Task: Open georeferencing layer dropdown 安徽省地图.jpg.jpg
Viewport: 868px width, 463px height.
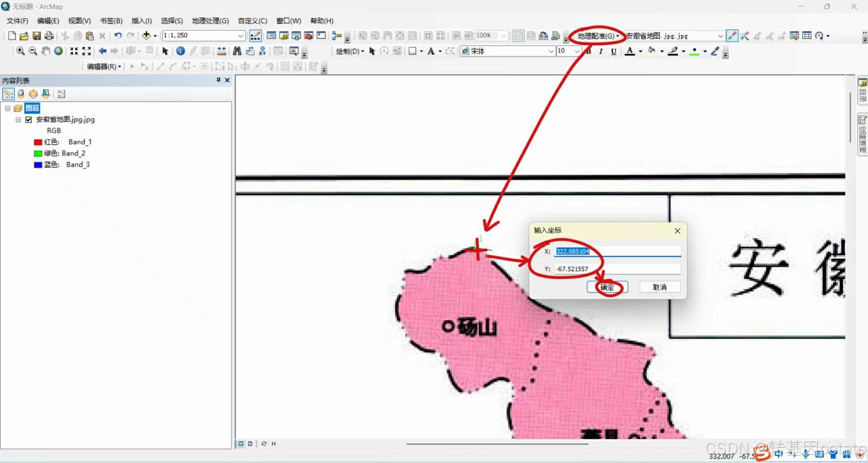Action: click(721, 36)
